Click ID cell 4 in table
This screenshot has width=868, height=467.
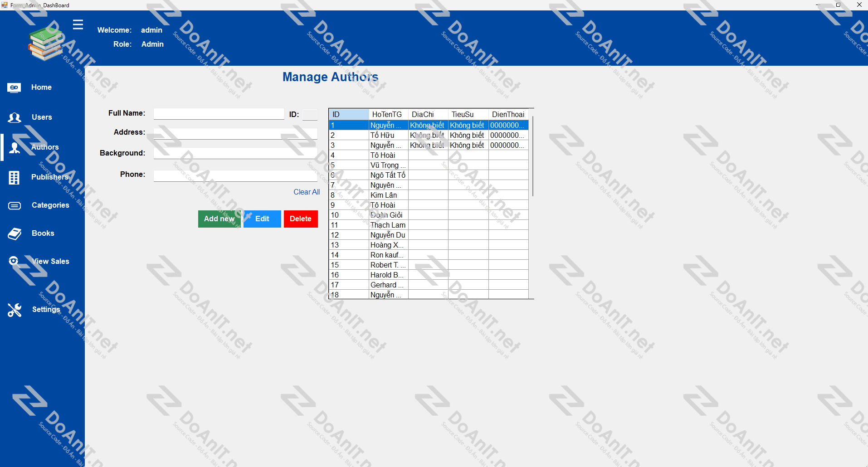[x=349, y=155]
